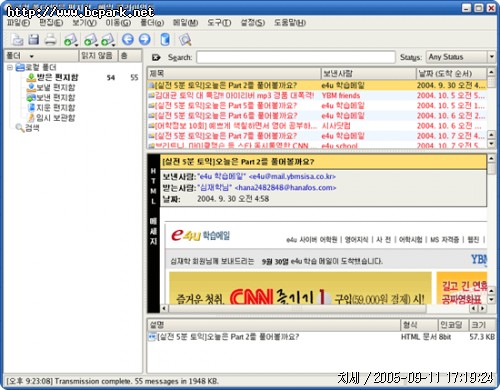
Task: Click the hana2482848@hanafos.com recipient address
Action: point(285,187)
